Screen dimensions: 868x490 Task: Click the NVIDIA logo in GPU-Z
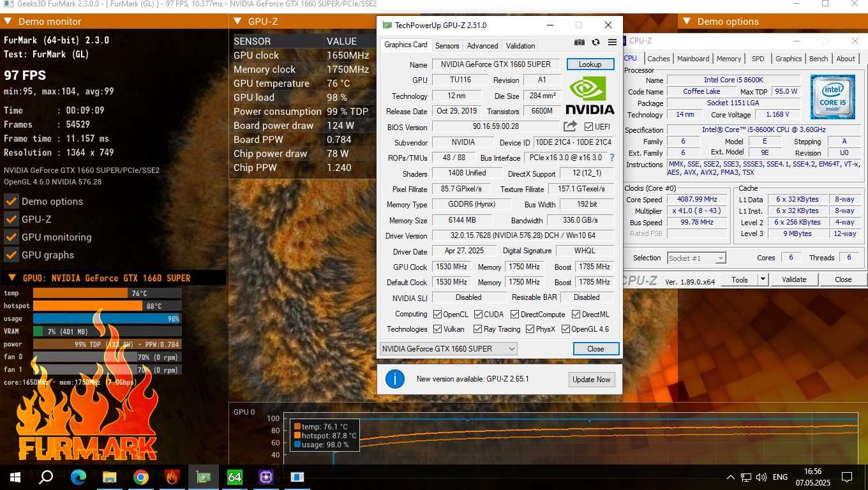tap(590, 96)
